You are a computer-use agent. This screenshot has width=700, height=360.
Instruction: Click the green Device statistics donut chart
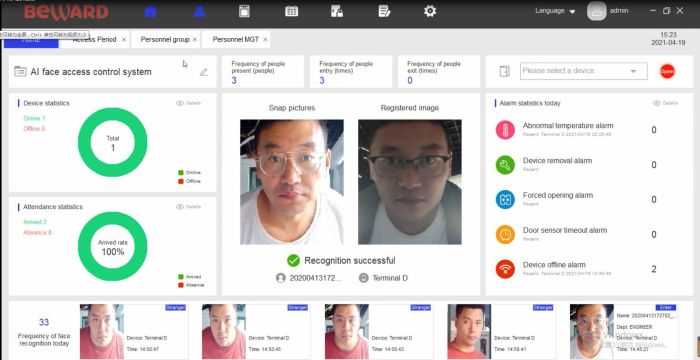click(x=112, y=142)
